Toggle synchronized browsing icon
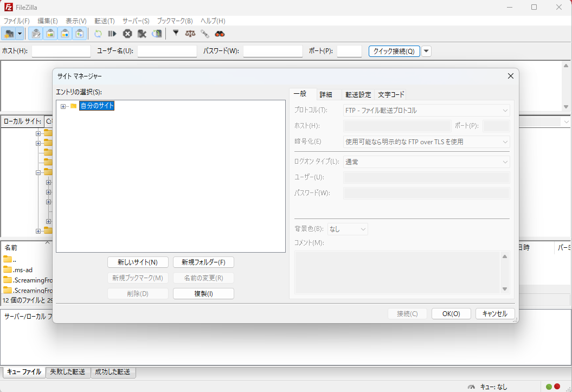Screen dimensions: 572x392 pyautogui.click(x=204, y=34)
